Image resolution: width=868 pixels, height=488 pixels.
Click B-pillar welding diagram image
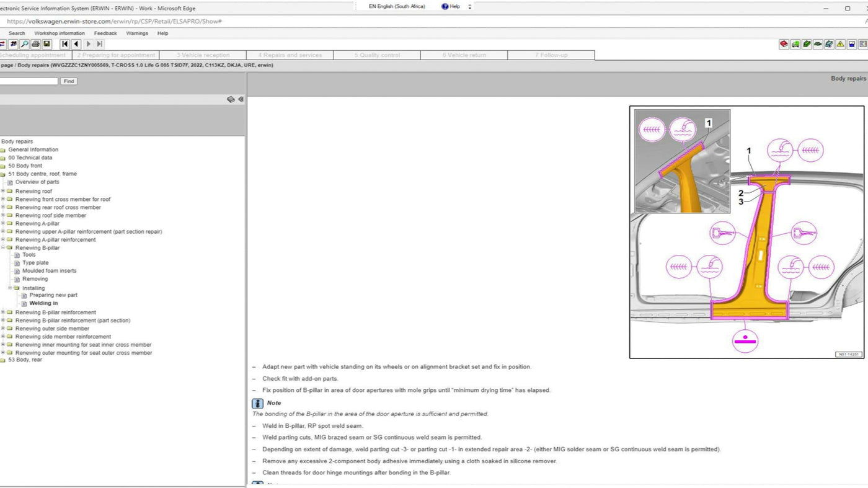(x=746, y=232)
